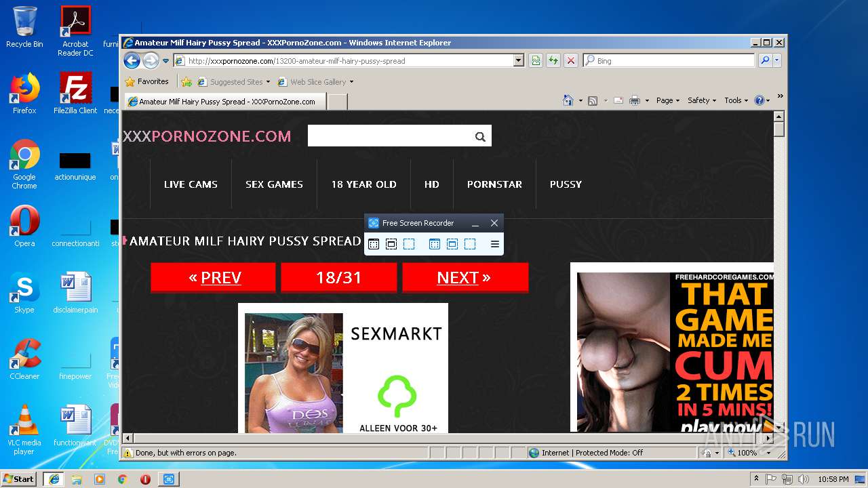
Task: Open FileZilla Client desktop shortcut
Action: click(x=75, y=94)
